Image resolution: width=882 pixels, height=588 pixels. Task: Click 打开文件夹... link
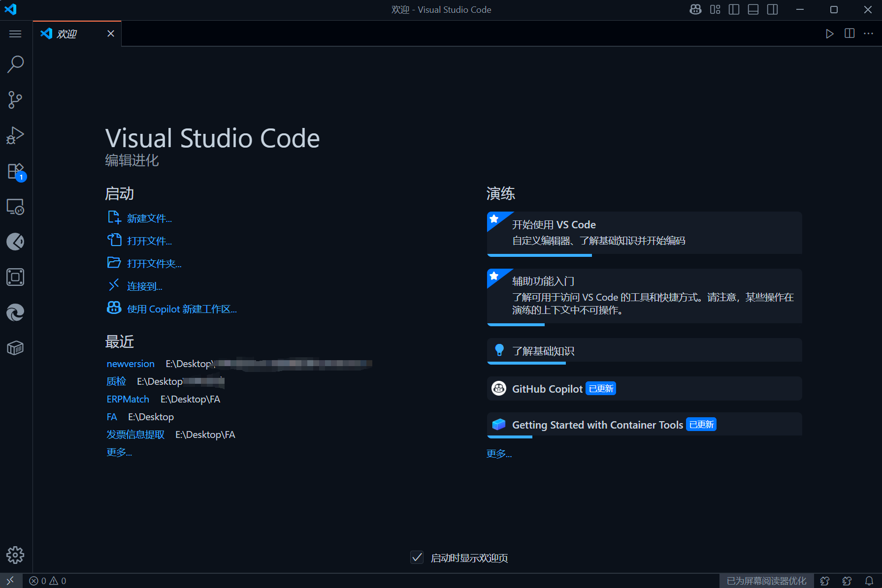pyautogui.click(x=154, y=264)
